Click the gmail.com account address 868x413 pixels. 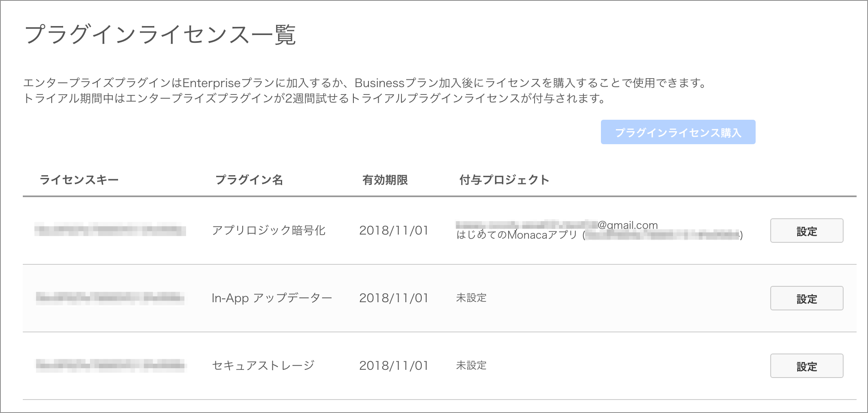point(557,225)
